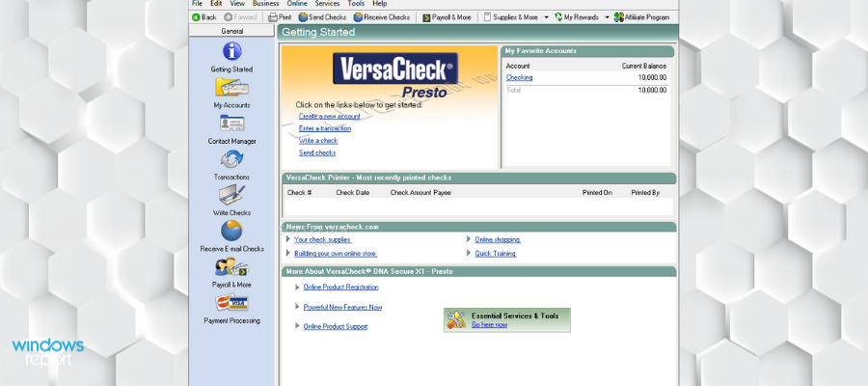The height and width of the screenshot is (386, 868).
Task: Click the Check # column header
Action: [300, 193]
